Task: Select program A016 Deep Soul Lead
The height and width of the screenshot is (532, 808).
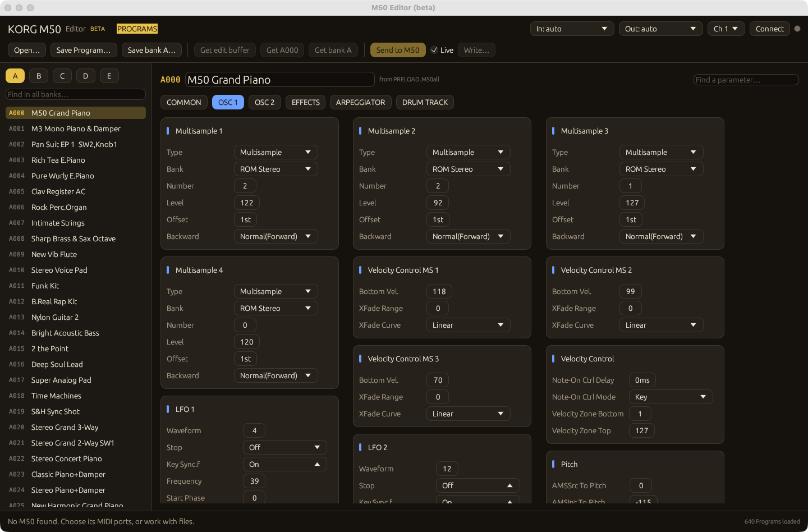Action: (x=76, y=364)
